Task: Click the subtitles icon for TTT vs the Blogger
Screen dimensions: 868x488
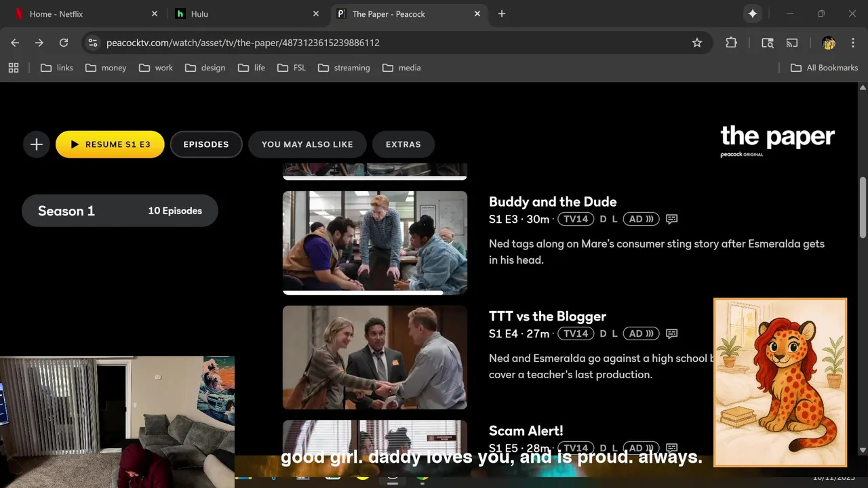Action: (672, 333)
